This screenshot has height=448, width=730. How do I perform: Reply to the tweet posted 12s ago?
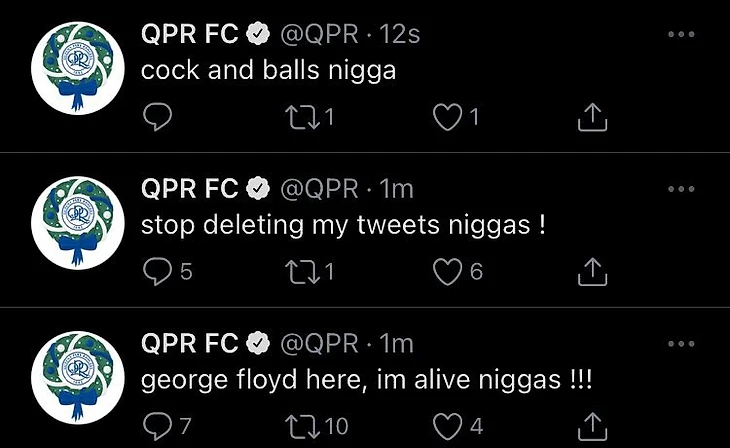coord(157,118)
